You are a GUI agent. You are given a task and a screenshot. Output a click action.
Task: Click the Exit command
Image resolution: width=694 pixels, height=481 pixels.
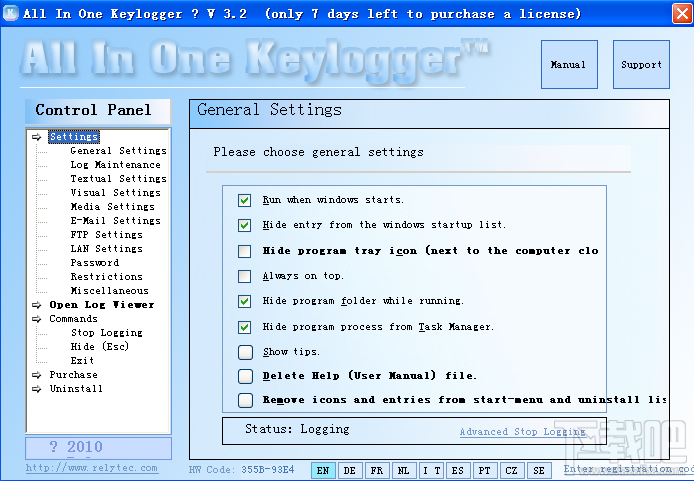[82, 361]
